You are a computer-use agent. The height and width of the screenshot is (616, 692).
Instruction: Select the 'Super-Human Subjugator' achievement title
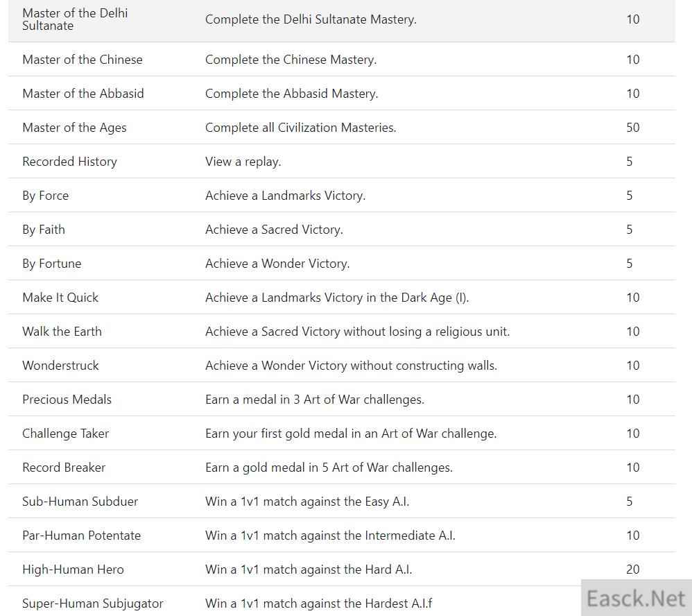[92, 604]
